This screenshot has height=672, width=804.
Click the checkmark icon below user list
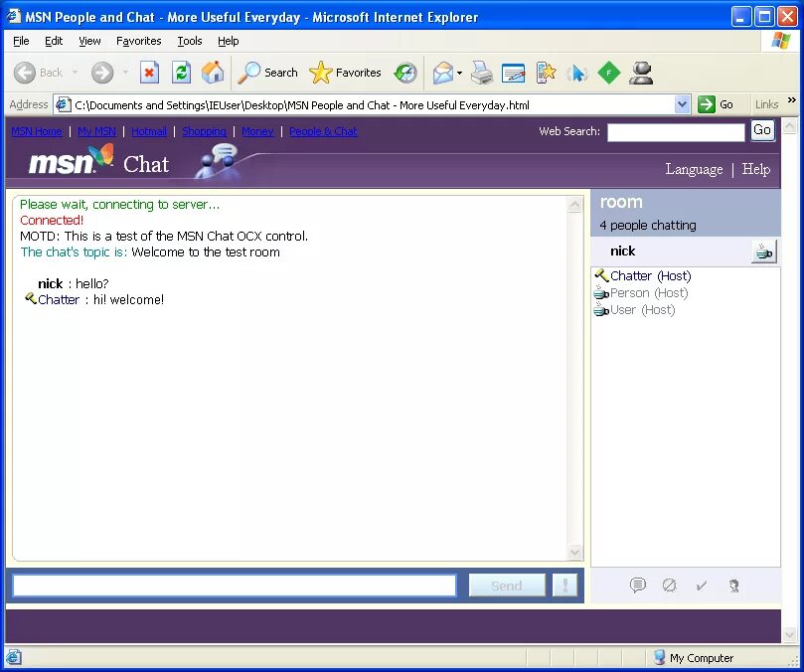click(701, 586)
